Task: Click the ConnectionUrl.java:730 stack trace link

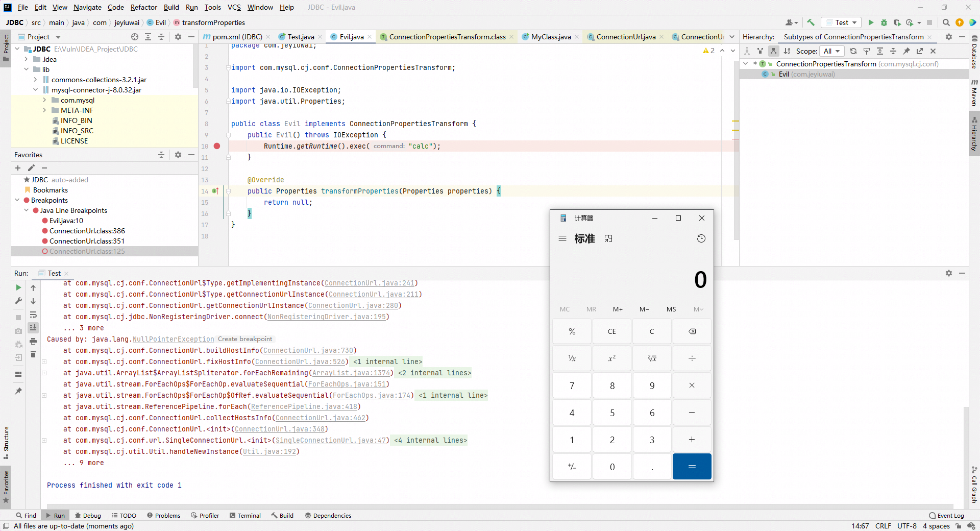Action: tap(308, 350)
